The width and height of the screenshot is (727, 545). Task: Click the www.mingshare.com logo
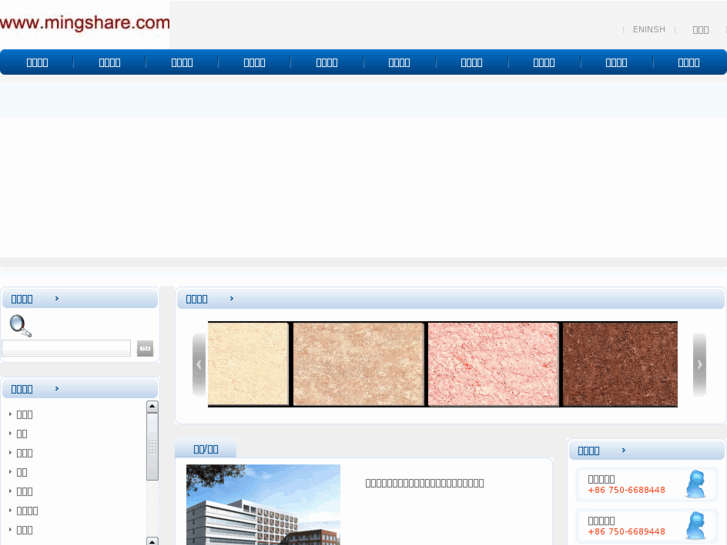85,23
